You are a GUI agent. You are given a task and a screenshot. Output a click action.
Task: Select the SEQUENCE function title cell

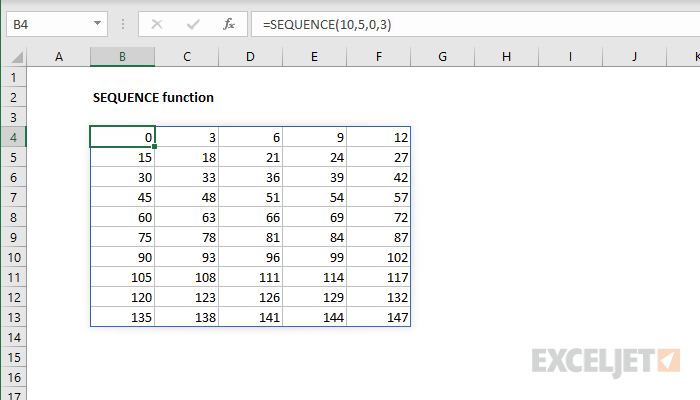[x=152, y=97]
